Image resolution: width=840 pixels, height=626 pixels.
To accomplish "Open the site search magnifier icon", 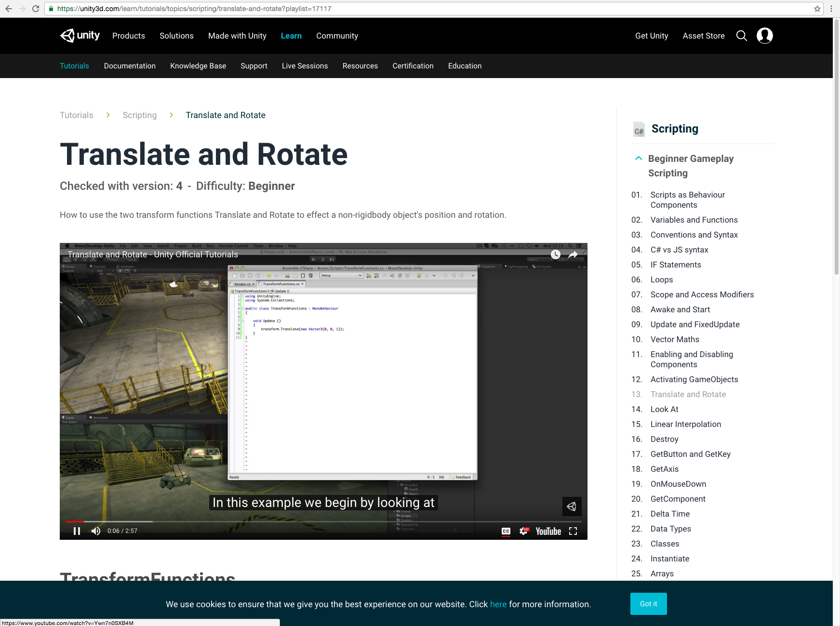I will (x=741, y=36).
